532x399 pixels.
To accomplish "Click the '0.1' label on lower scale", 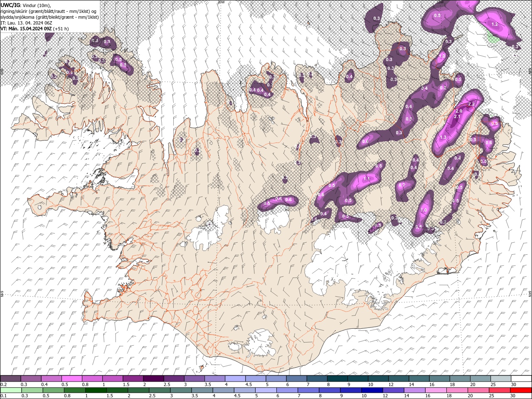I will click(x=3, y=396).
